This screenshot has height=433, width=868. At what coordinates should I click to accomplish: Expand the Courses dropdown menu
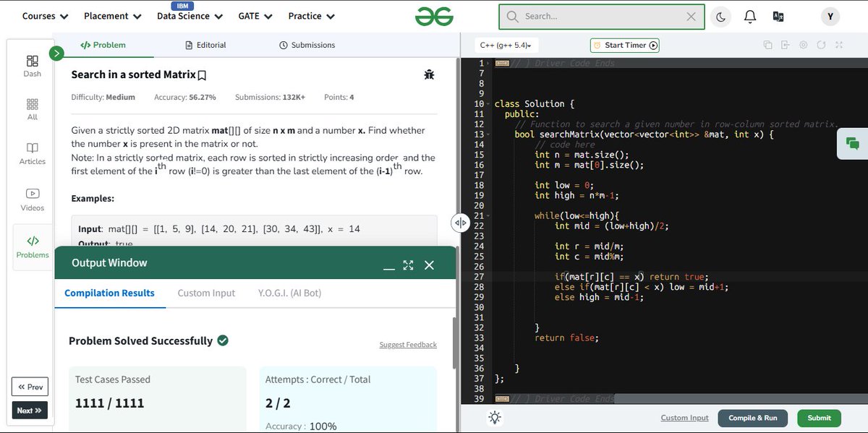(46, 16)
